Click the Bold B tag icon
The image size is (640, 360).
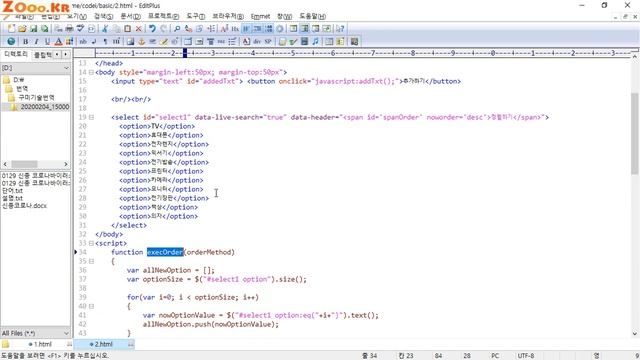pyautogui.click(x=25, y=41)
